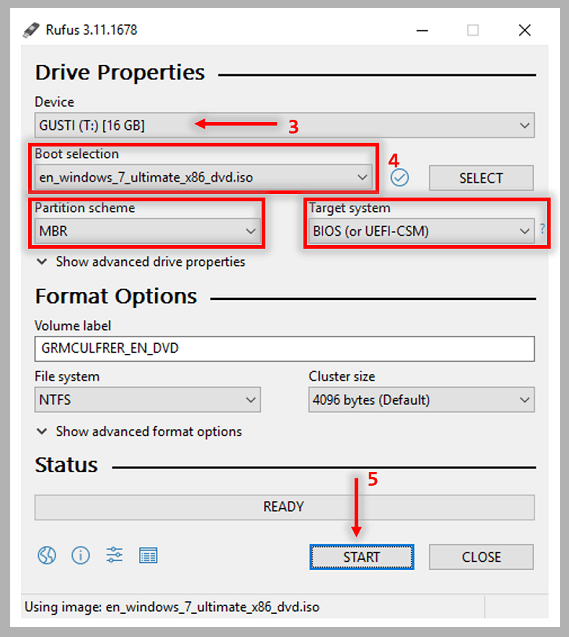Open the Partition scheme MBR dropdown
The width and height of the screenshot is (569, 637).
pyautogui.click(x=147, y=231)
